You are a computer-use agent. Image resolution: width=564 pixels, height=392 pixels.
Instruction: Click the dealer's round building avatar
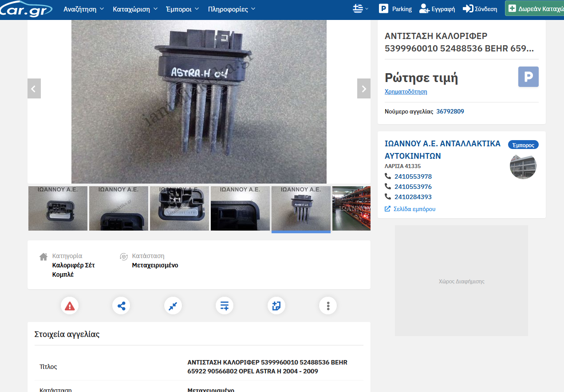pyautogui.click(x=523, y=166)
